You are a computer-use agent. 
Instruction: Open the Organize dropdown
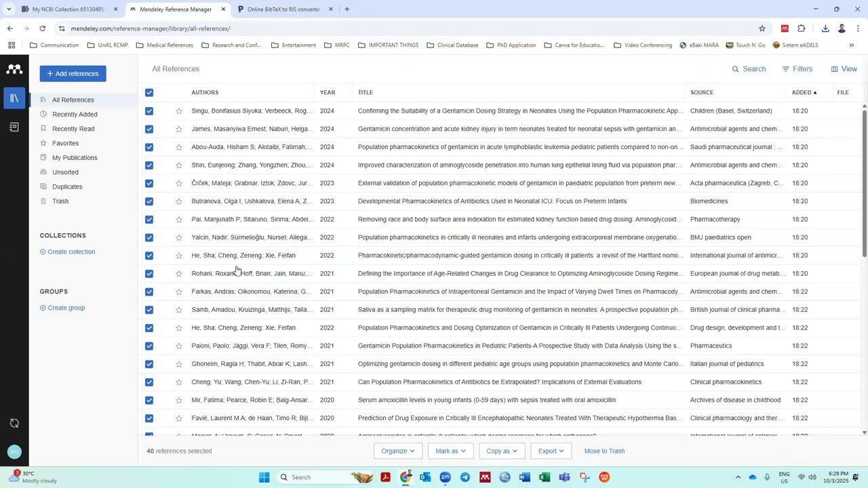click(x=398, y=451)
